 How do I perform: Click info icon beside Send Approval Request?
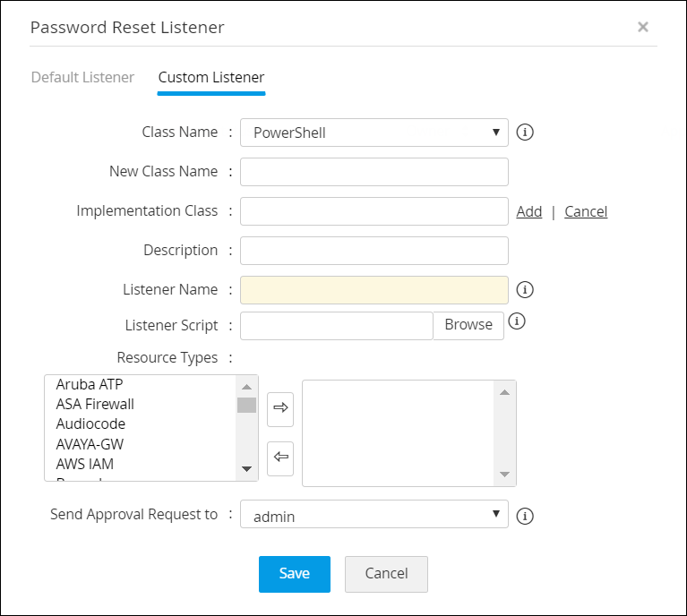(526, 516)
